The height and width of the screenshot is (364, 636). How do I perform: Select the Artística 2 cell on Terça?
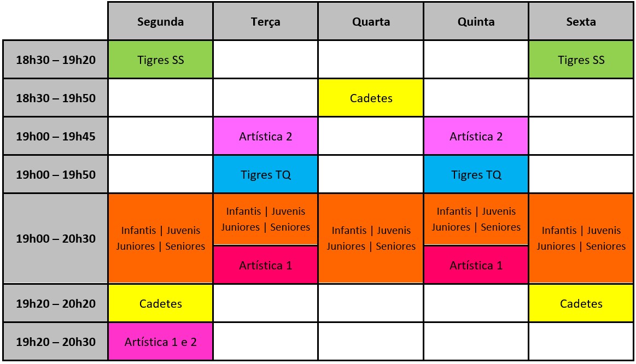click(265, 136)
